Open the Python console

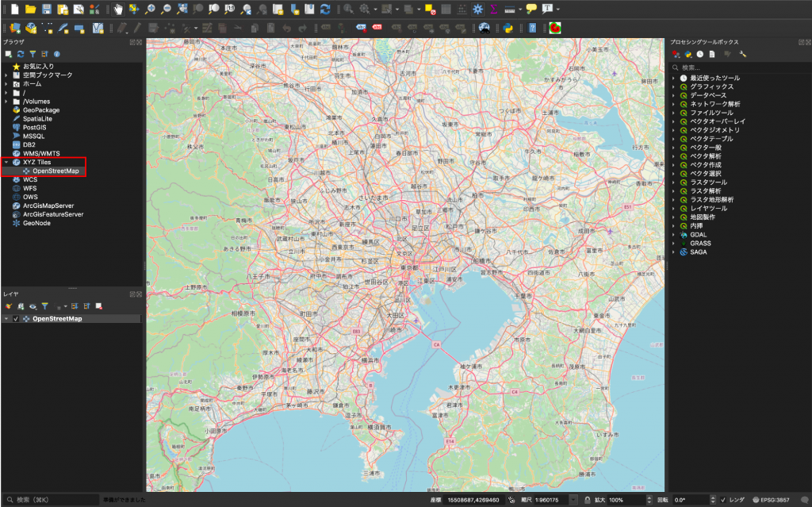(508, 28)
